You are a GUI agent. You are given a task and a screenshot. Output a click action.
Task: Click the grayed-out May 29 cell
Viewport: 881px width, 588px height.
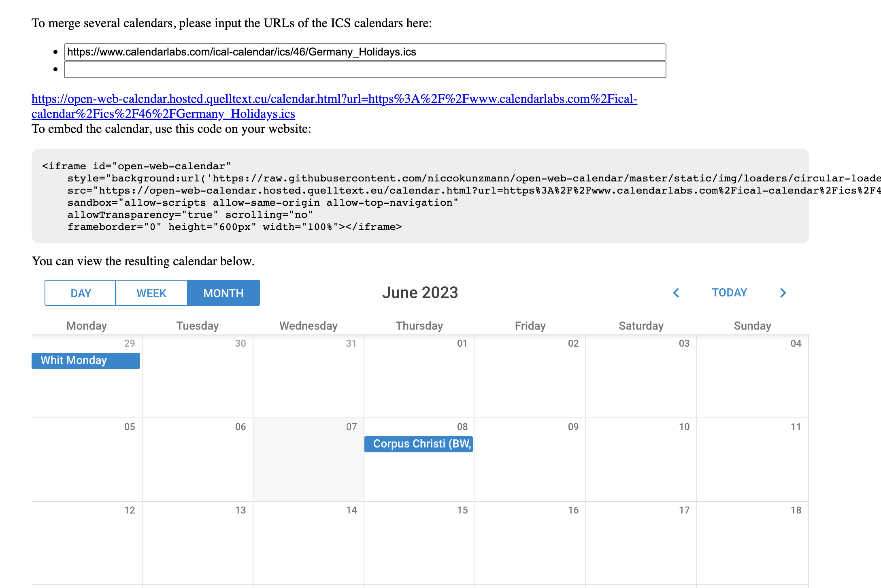point(86,389)
